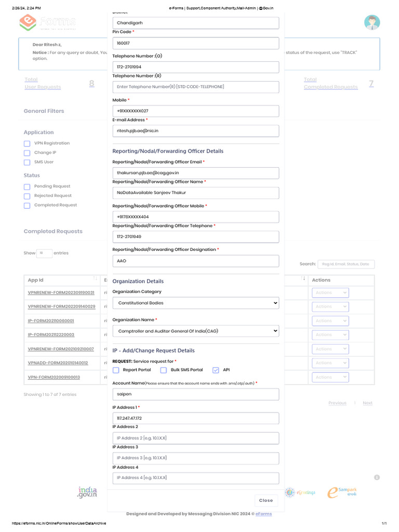Click the Forwarding Officer Email field

[196, 173]
